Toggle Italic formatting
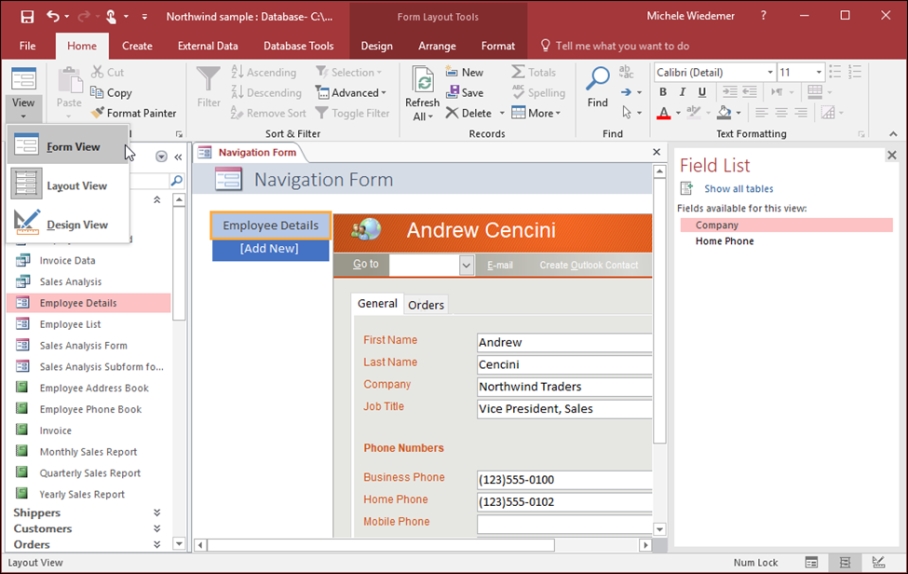Image resolution: width=908 pixels, height=574 pixels. (x=682, y=92)
